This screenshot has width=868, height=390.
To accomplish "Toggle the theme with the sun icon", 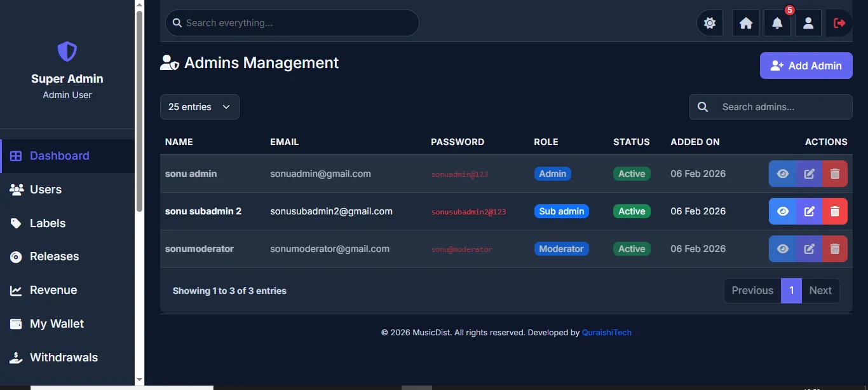I will tap(710, 23).
